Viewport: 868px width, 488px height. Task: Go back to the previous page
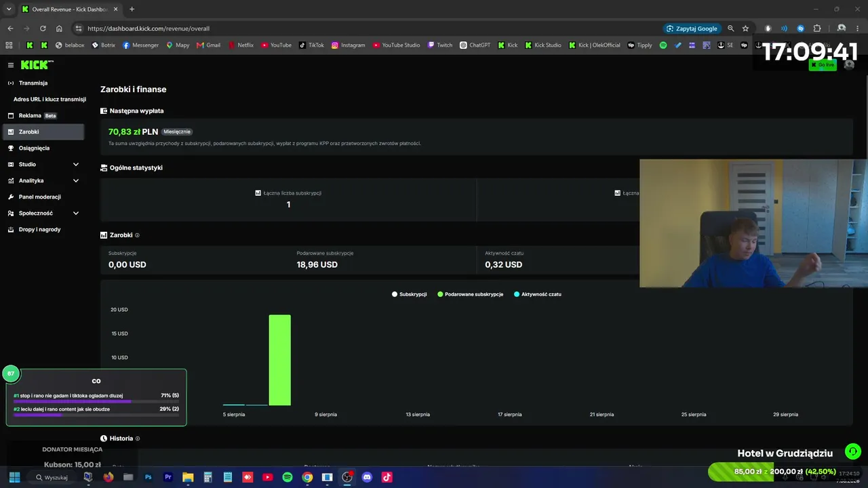[x=10, y=28]
